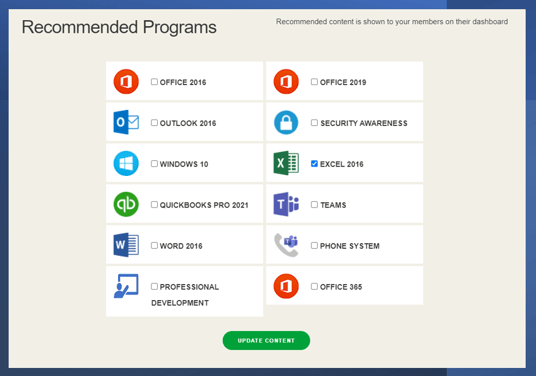This screenshot has height=376, width=536.
Task: Click the 'QUICKBOOKS PRO 2021' label text
Action: [x=204, y=205]
